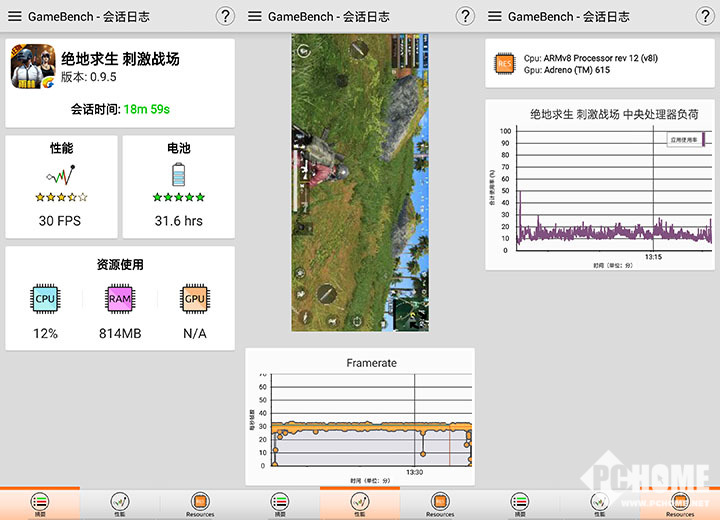
Task: Select the GPU chip icon
Action: 195,299
